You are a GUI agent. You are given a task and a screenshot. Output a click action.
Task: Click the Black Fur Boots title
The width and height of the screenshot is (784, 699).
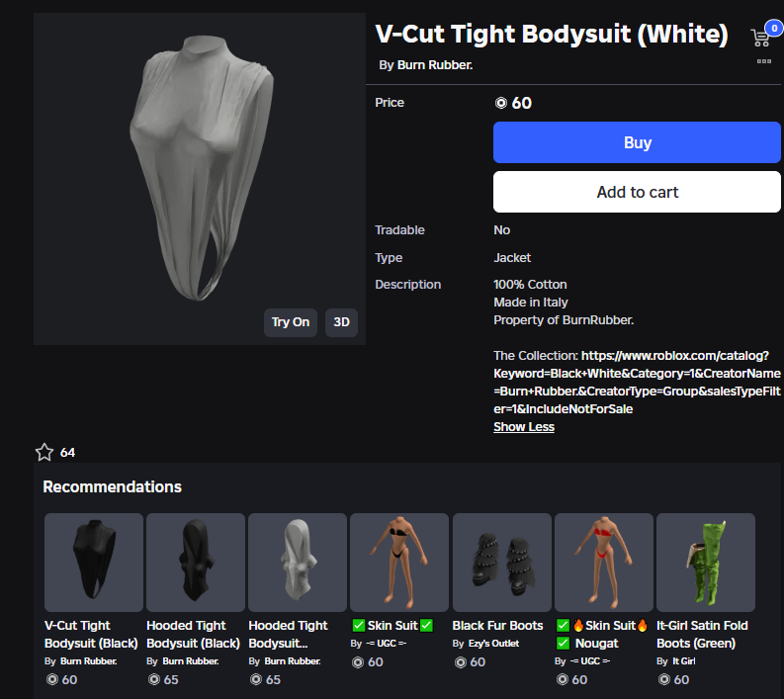(x=497, y=626)
